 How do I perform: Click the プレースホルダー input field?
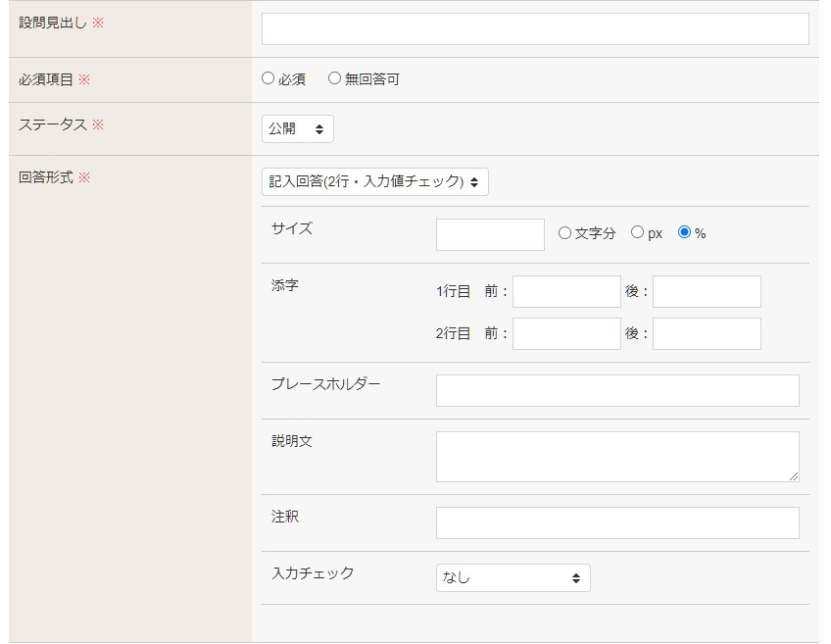(x=617, y=391)
